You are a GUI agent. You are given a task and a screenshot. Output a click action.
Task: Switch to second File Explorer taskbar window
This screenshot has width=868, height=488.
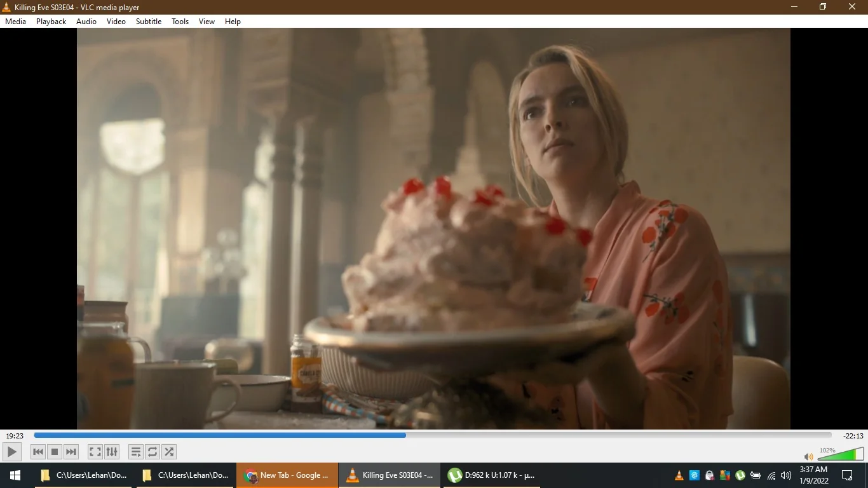pyautogui.click(x=185, y=475)
